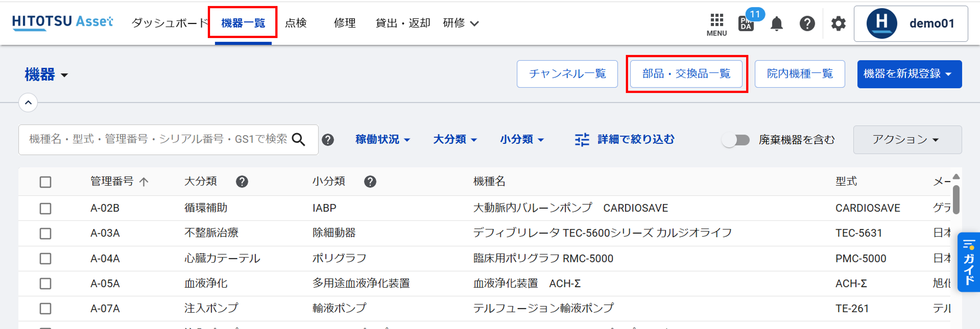Image resolution: width=980 pixels, height=329 pixels.
Task: Click テルフュージョン輸液ポンプ device name
Action: click(x=543, y=308)
